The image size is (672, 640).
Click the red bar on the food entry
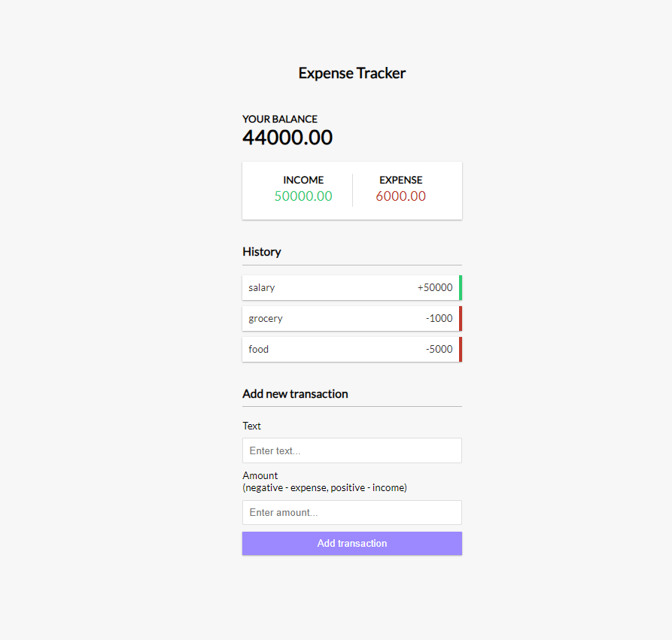pyautogui.click(x=461, y=349)
